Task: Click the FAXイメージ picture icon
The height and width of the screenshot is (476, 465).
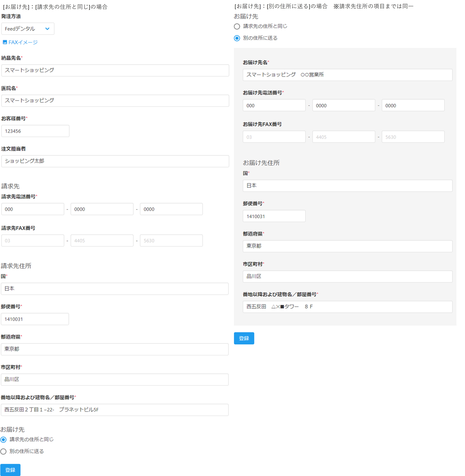Action: click(5, 42)
